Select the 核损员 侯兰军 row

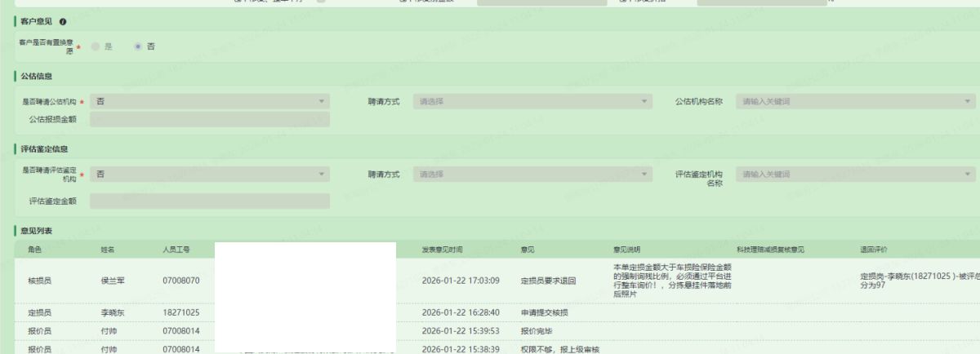click(x=109, y=281)
